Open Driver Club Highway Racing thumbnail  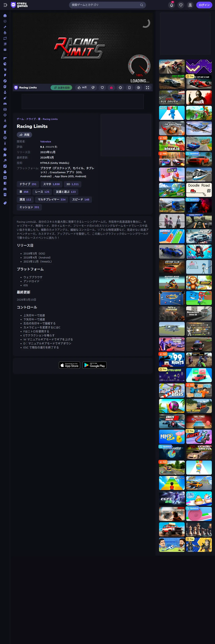click(x=172, y=267)
